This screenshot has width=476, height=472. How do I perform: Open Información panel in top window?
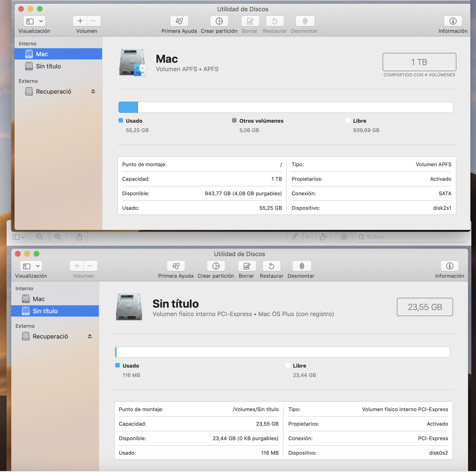point(453,21)
